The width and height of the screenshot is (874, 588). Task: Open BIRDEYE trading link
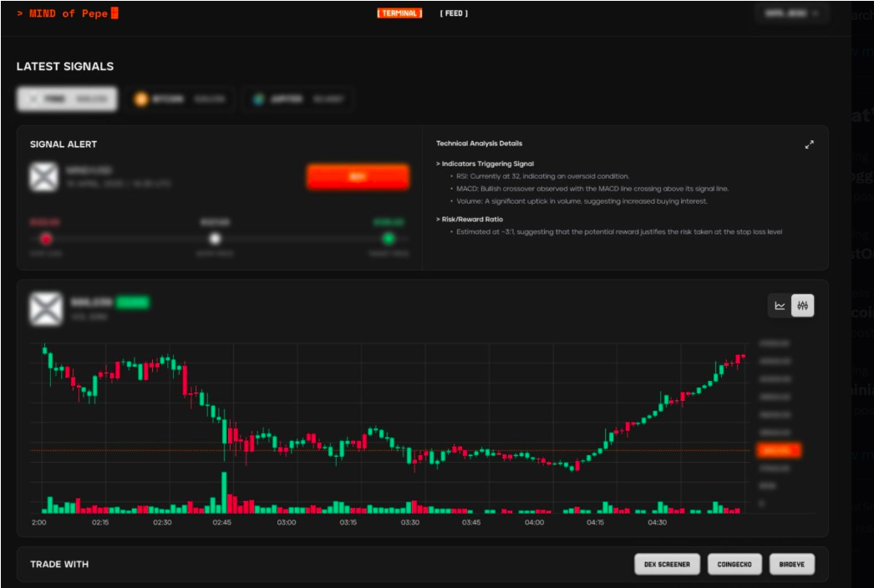(x=792, y=565)
